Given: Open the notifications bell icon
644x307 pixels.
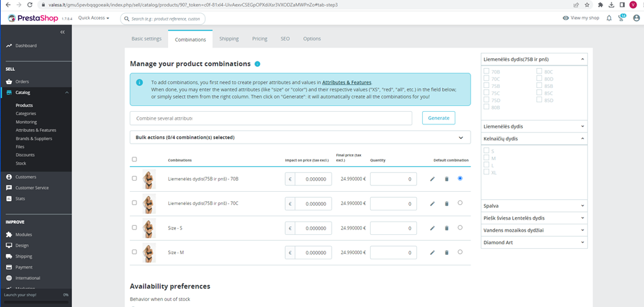Looking at the screenshot, I should coord(609,18).
